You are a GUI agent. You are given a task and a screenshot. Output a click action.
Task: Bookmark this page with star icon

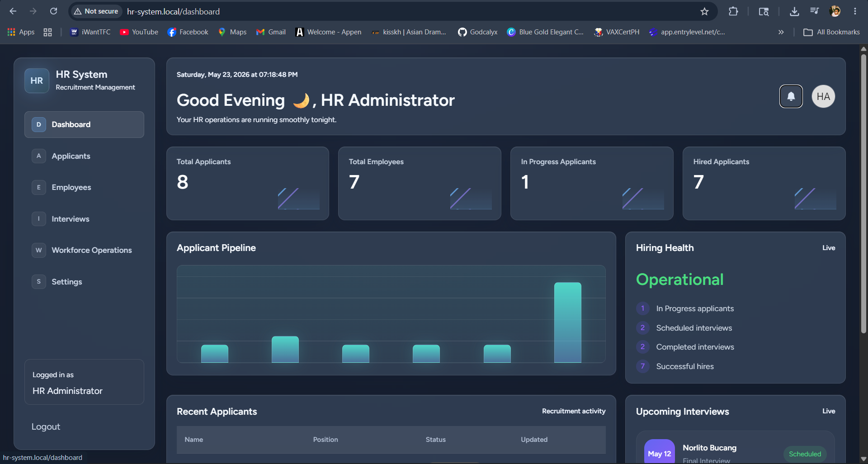click(704, 11)
